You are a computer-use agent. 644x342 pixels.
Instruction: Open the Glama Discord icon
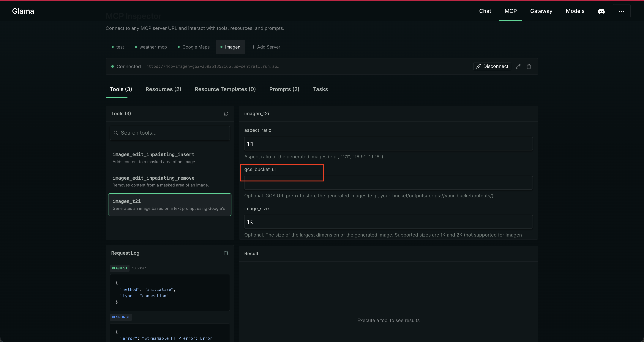(602, 11)
